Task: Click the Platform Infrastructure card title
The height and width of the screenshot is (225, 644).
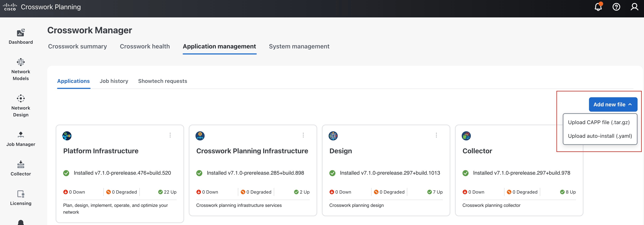Action: coord(101,151)
